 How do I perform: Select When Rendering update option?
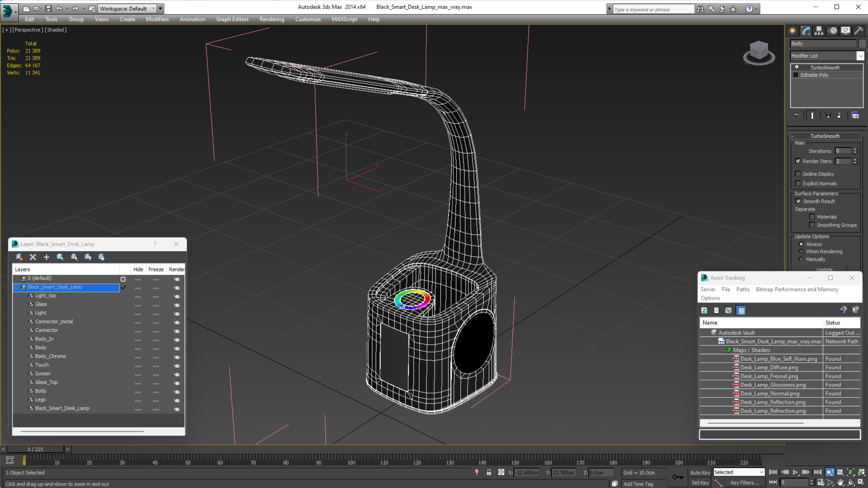pos(801,251)
